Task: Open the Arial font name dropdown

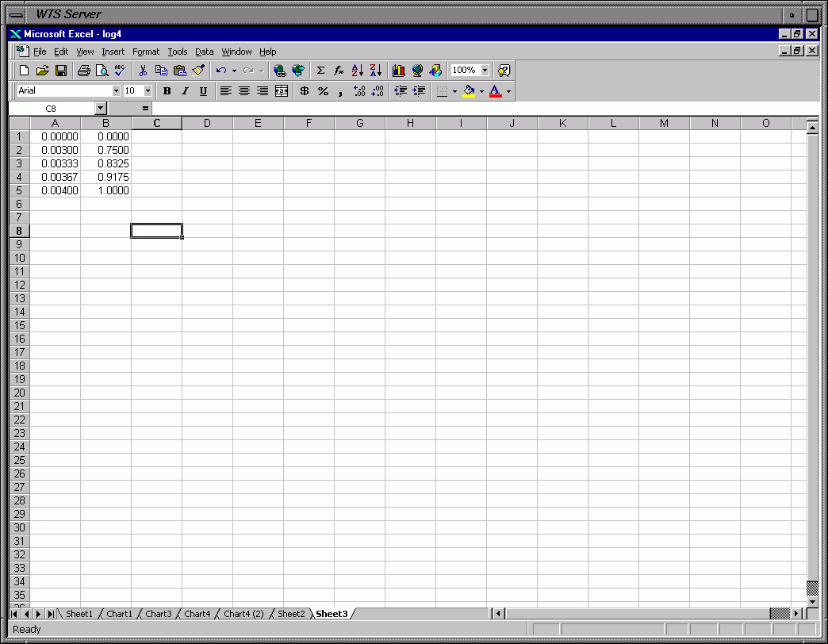Action: (116, 91)
